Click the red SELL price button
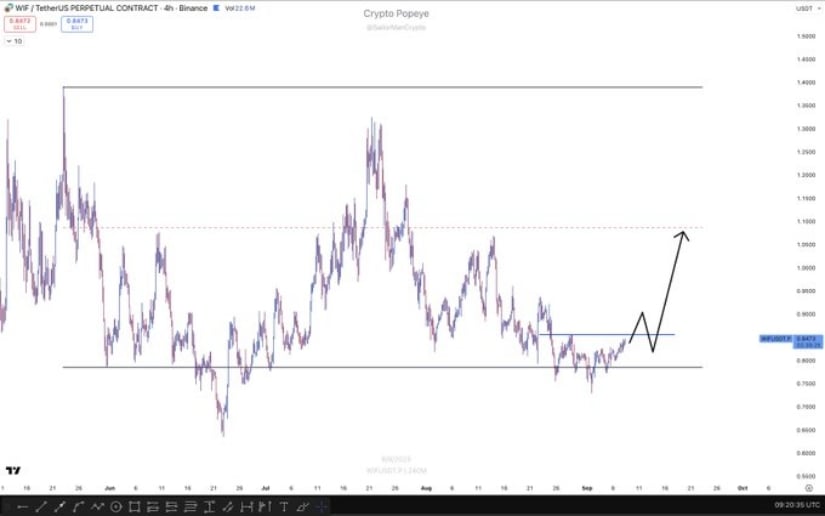This screenshot has width=825, height=516. (20, 24)
